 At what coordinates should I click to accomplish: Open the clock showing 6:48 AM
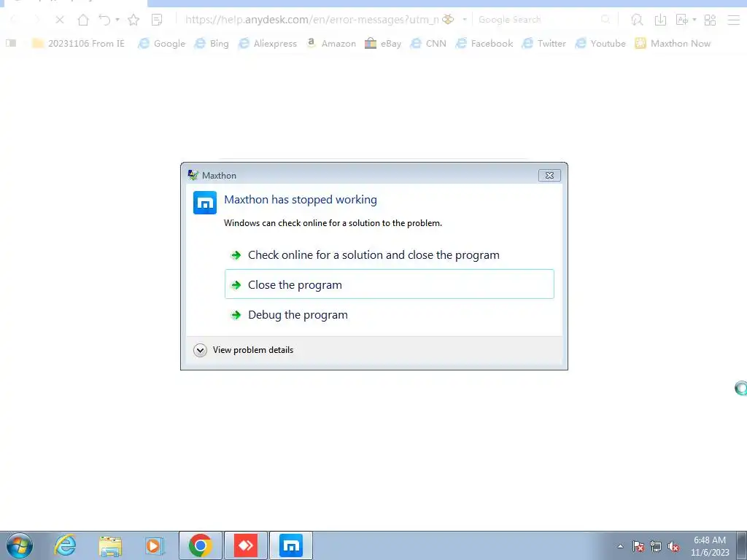click(710, 546)
